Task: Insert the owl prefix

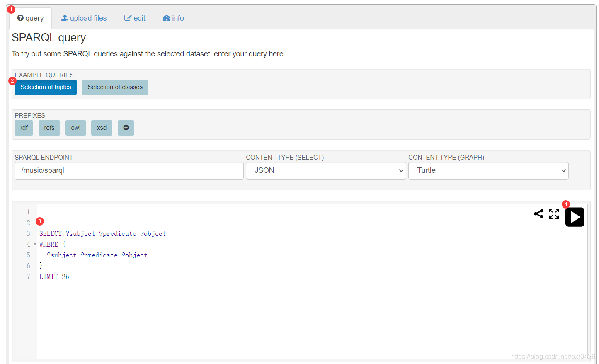Action: (76, 128)
